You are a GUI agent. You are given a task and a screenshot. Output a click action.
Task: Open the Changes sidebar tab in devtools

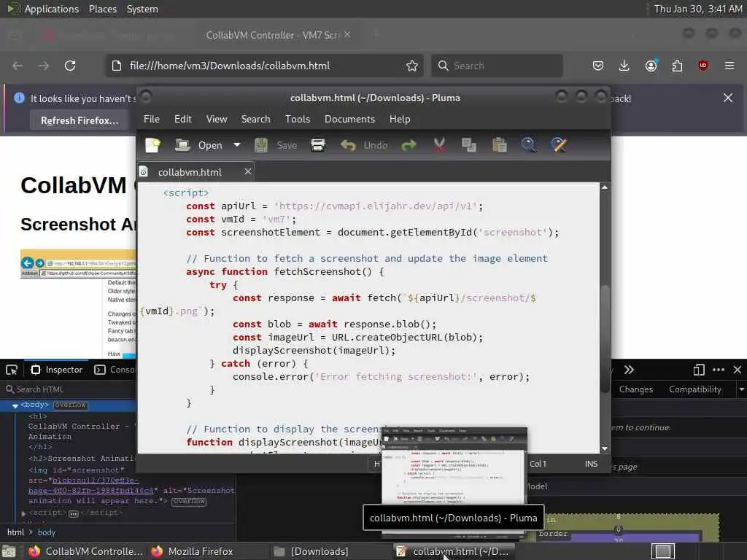point(636,389)
